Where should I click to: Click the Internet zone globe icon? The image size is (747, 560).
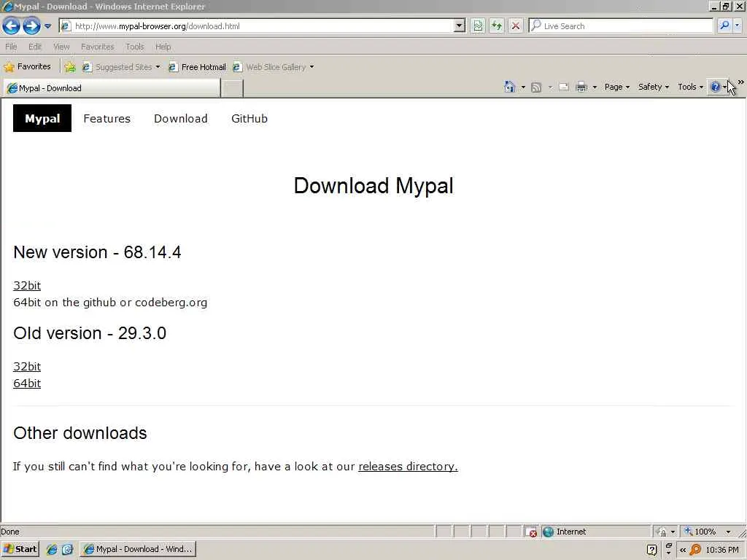[x=549, y=532]
